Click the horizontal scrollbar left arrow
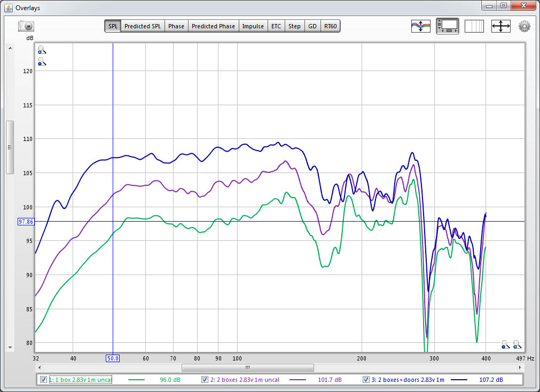This screenshot has height=392, width=540. [x=40, y=368]
